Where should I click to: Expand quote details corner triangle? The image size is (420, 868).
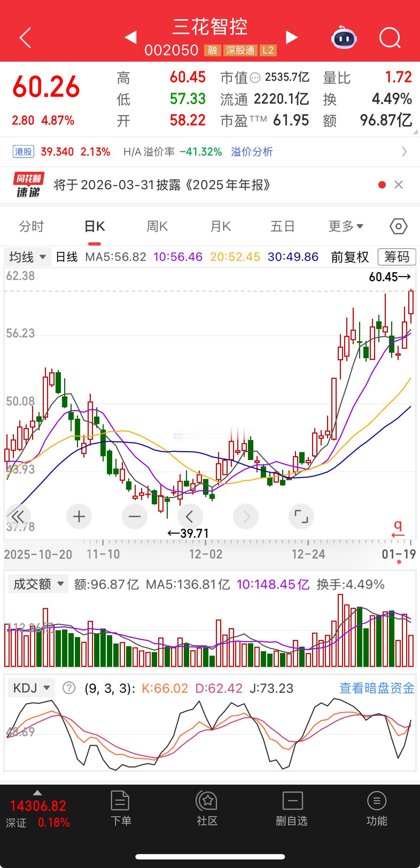[x=415, y=131]
